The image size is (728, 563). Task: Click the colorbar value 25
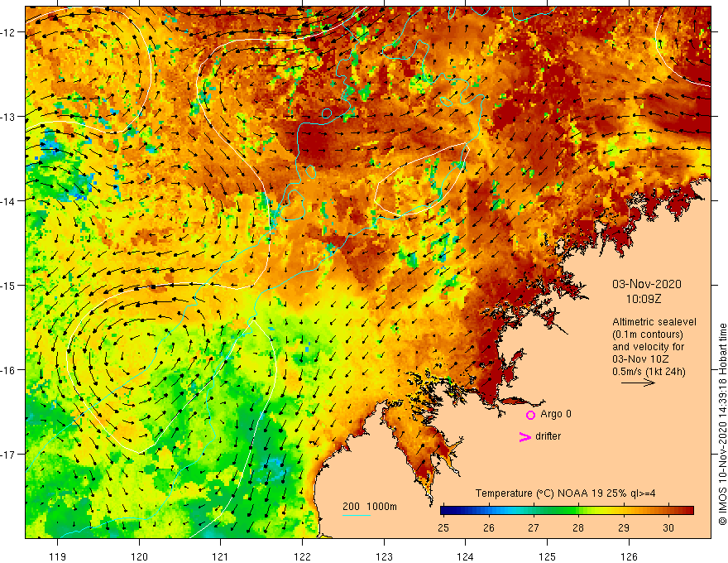pyautogui.click(x=443, y=527)
